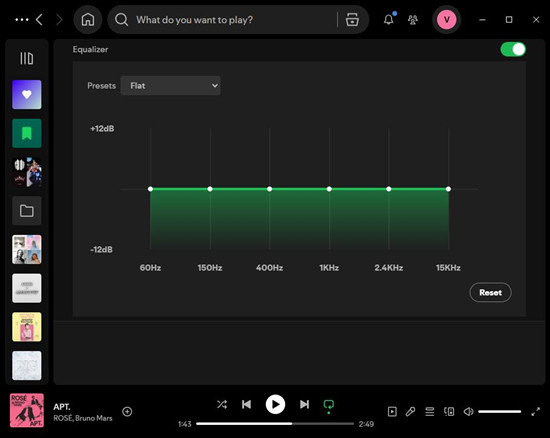The width and height of the screenshot is (550, 438).
Task: Skip to previous track
Action: point(246,404)
